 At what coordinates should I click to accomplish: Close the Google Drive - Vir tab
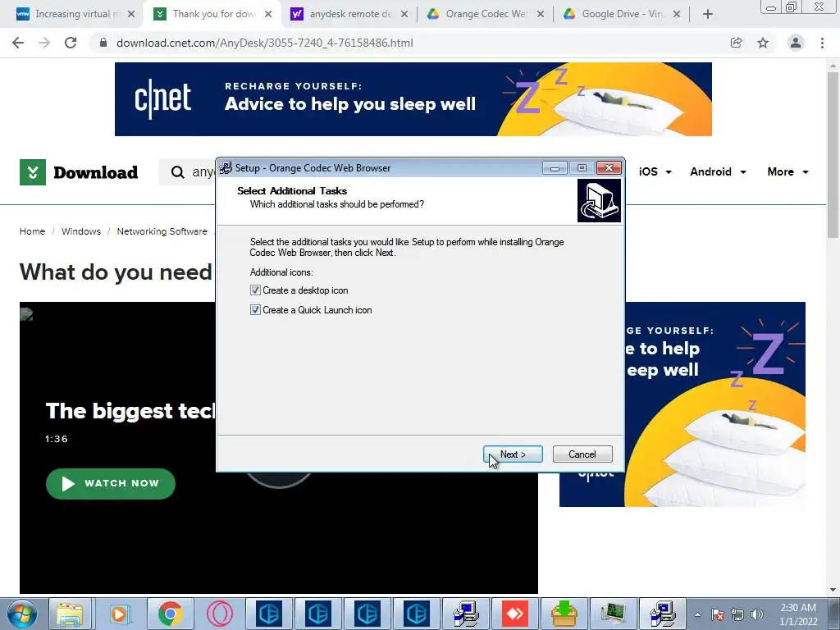pos(677,14)
